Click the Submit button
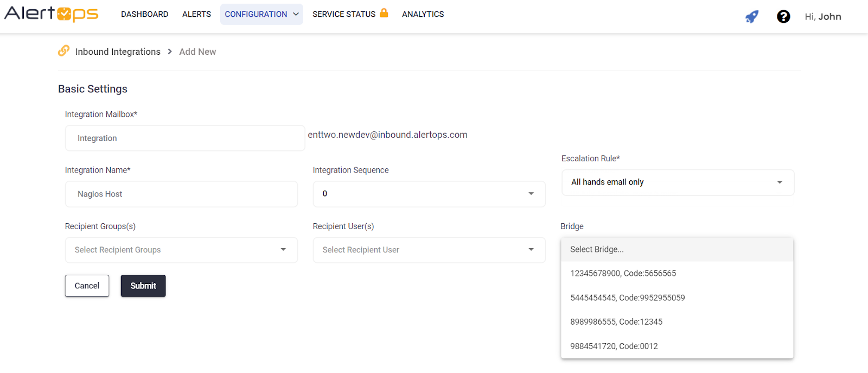Screen dimensions: 868x373 143,286
